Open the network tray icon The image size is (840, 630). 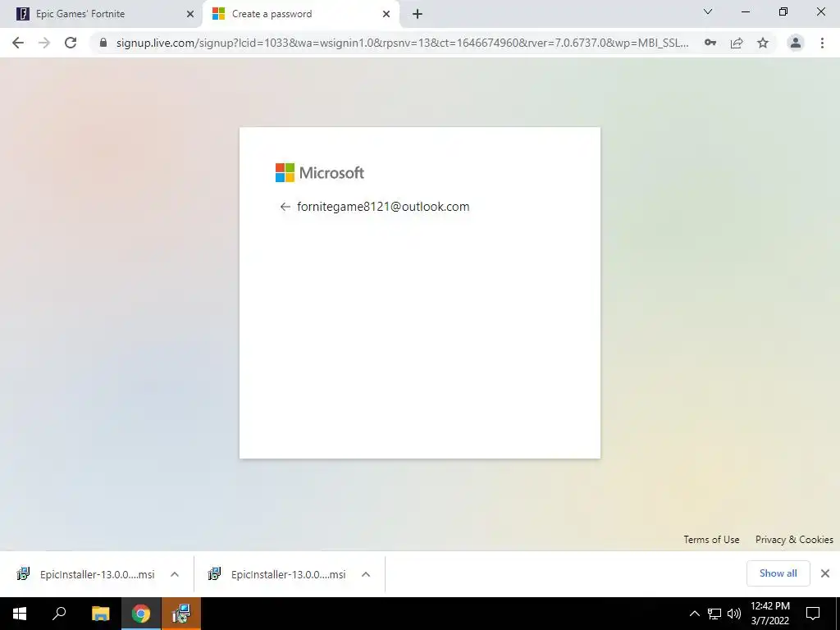point(714,614)
